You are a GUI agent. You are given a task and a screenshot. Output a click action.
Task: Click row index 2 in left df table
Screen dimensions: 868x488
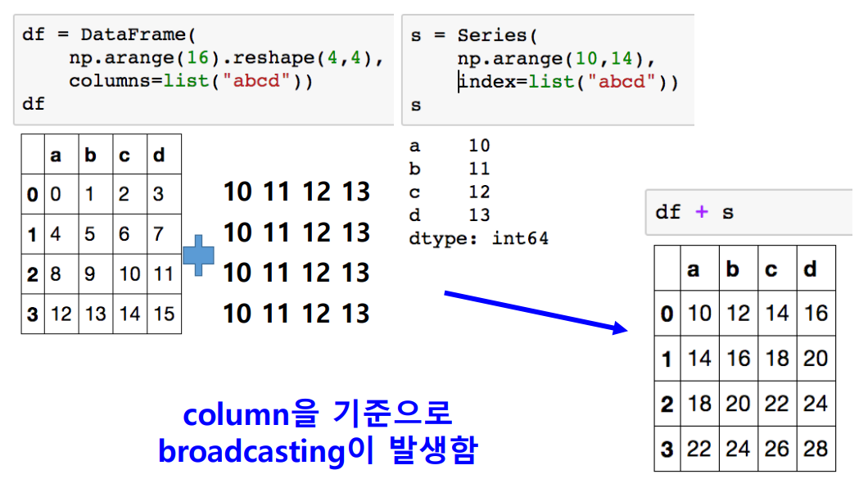coord(32,274)
